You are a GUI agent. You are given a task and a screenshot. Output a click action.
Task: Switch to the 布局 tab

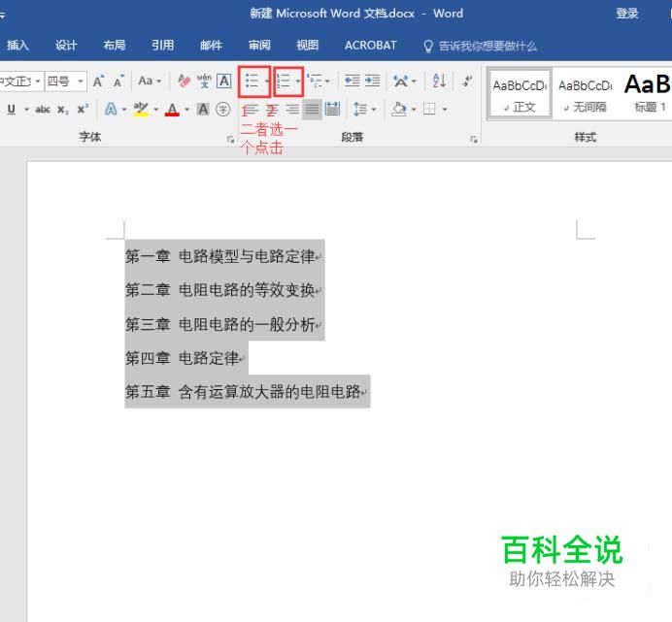click(115, 45)
